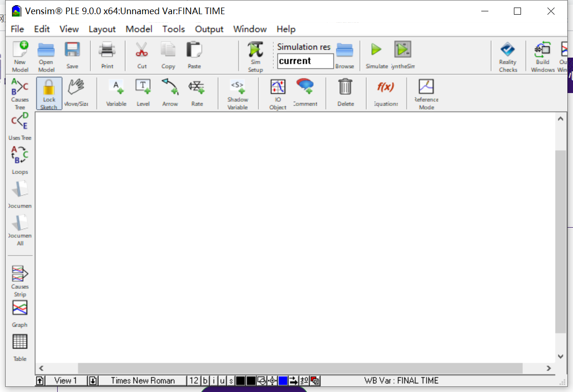This screenshot has width=573, height=392.
Task: Click the simulation result name field
Action: pyautogui.click(x=305, y=61)
